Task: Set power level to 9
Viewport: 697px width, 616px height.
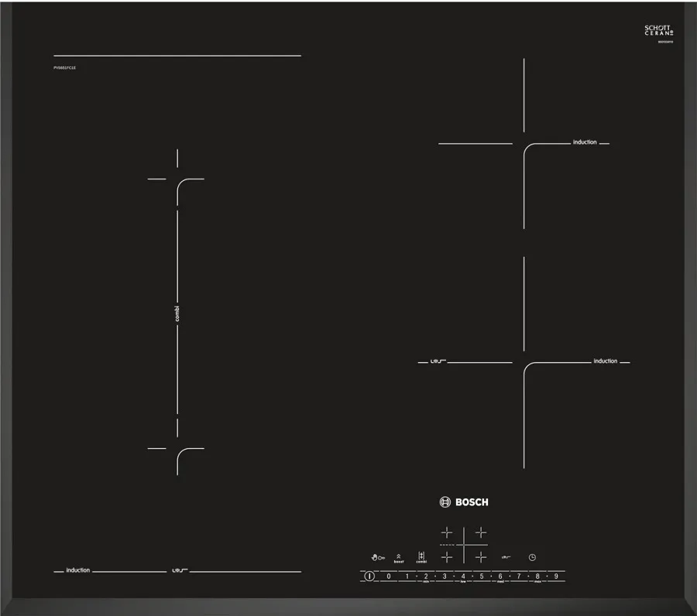Action: pyautogui.click(x=556, y=577)
